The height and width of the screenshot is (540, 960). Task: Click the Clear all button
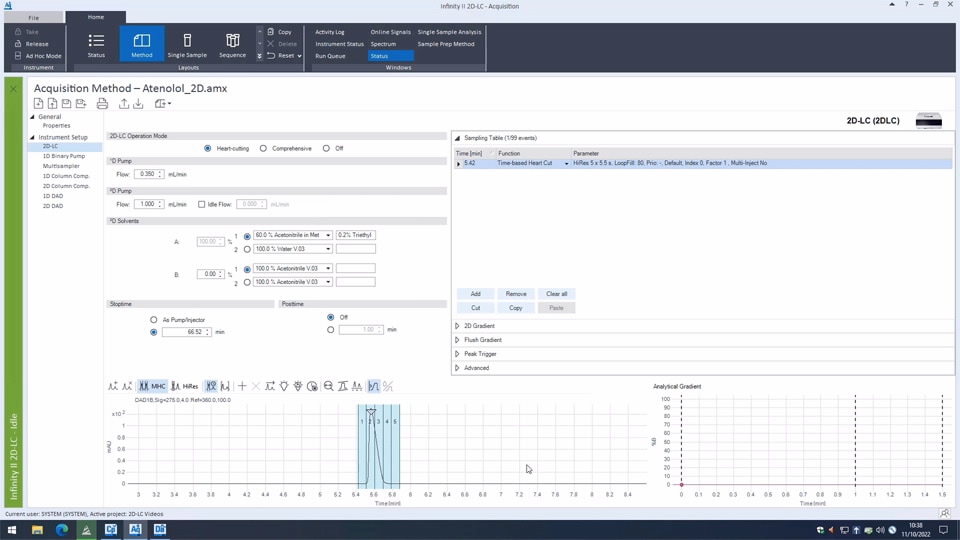tap(556, 294)
